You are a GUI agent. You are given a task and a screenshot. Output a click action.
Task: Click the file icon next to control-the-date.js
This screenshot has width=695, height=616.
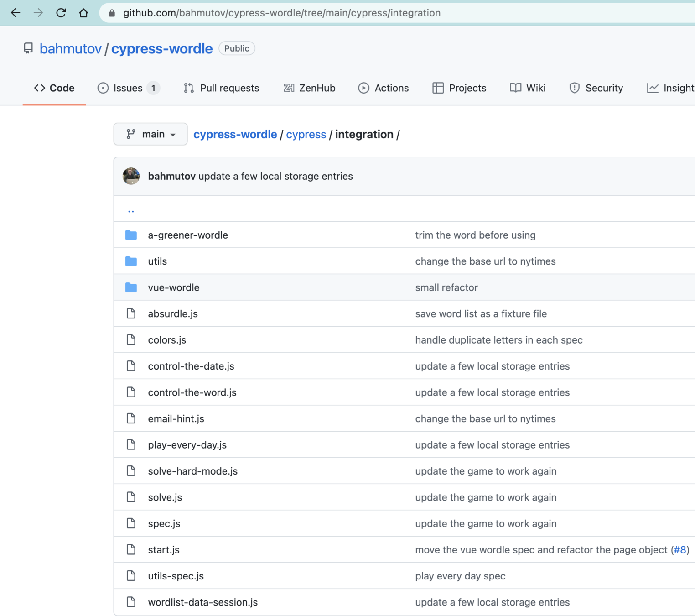[x=131, y=366]
